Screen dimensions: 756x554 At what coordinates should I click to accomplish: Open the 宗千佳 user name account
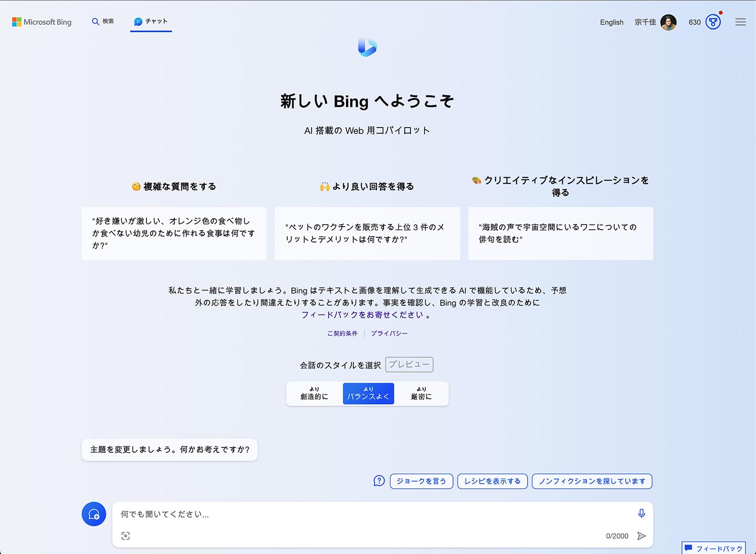645,22
